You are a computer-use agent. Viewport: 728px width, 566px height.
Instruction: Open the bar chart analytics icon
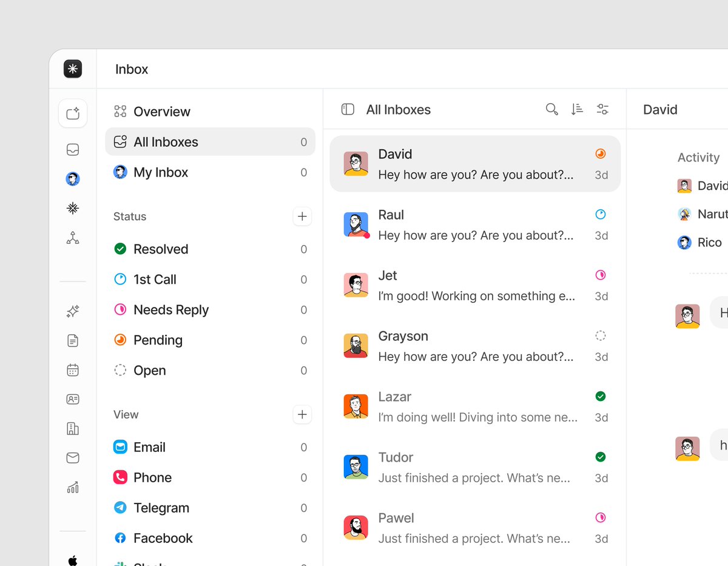73,487
